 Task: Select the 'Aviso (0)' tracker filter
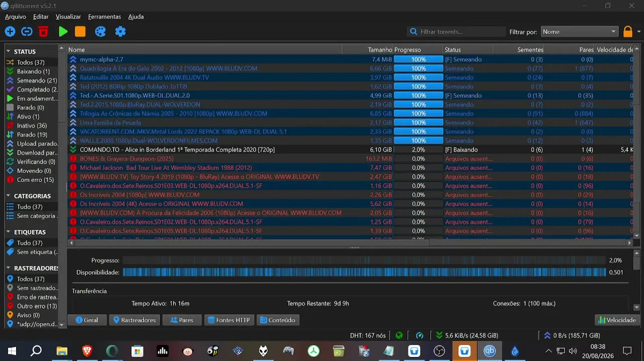click(32, 315)
